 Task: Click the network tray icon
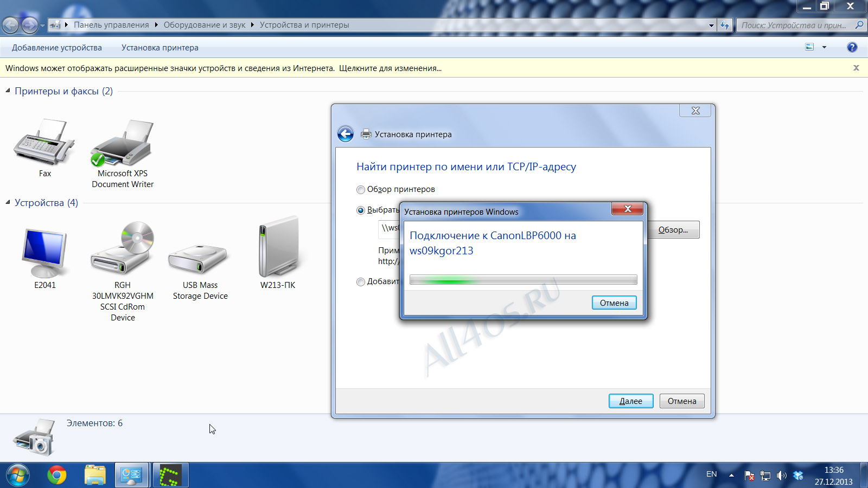click(x=765, y=476)
